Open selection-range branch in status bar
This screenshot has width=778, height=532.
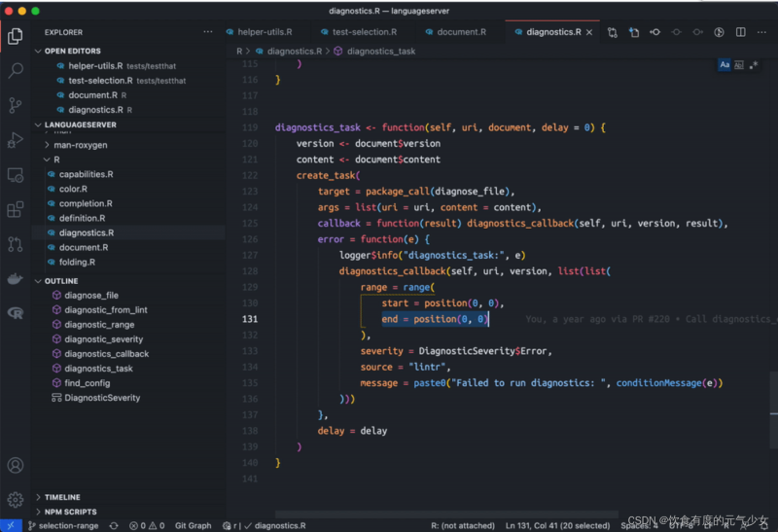63,525
